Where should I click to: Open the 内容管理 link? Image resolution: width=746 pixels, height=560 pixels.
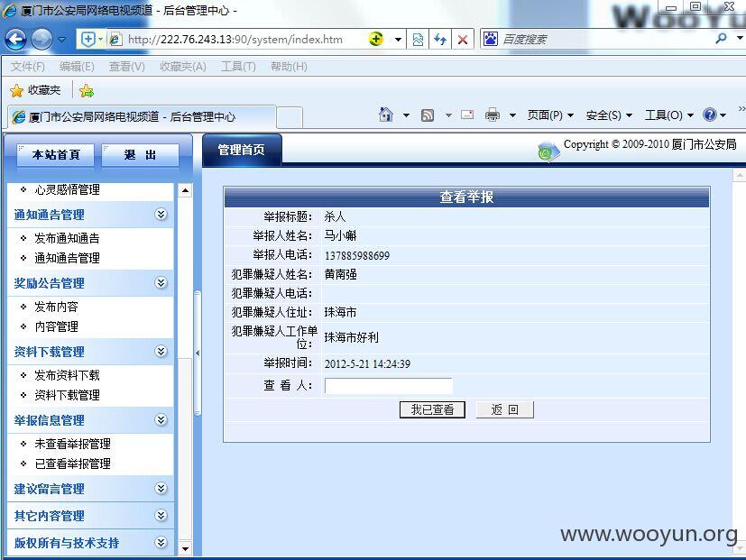pos(56,326)
